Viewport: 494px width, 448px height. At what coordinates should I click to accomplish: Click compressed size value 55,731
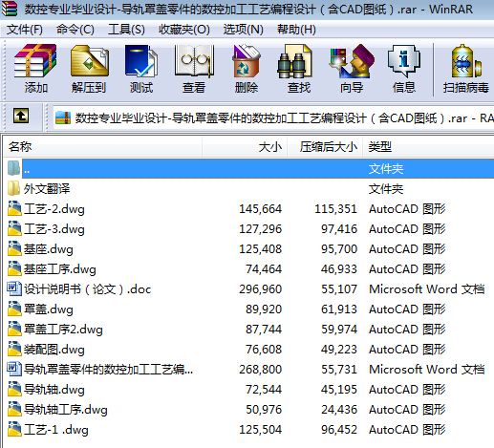pyautogui.click(x=339, y=370)
